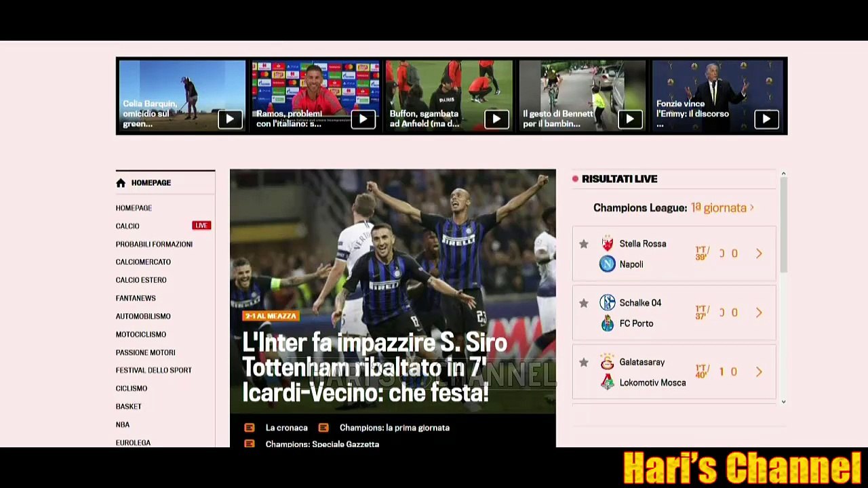Favorite the Schalke 04–FC Porto match star
This screenshot has height=488, width=868.
pyautogui.click(x=584, y=303)
